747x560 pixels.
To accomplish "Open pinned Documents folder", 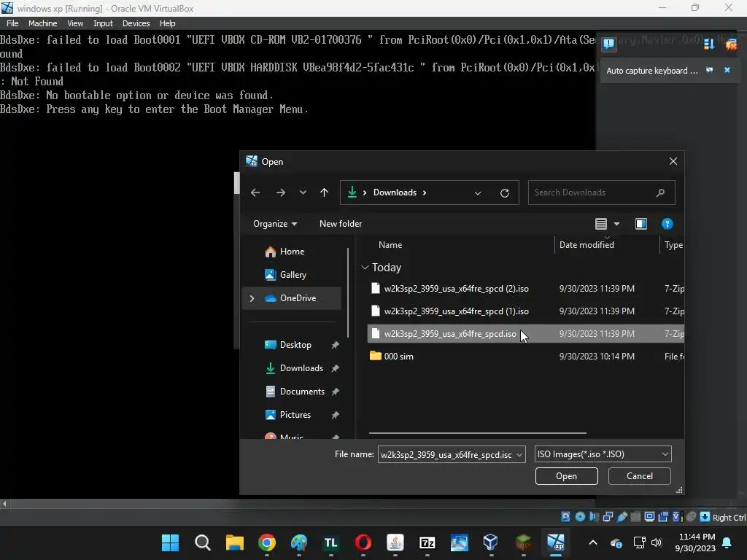I will click(x=302, y=392).
